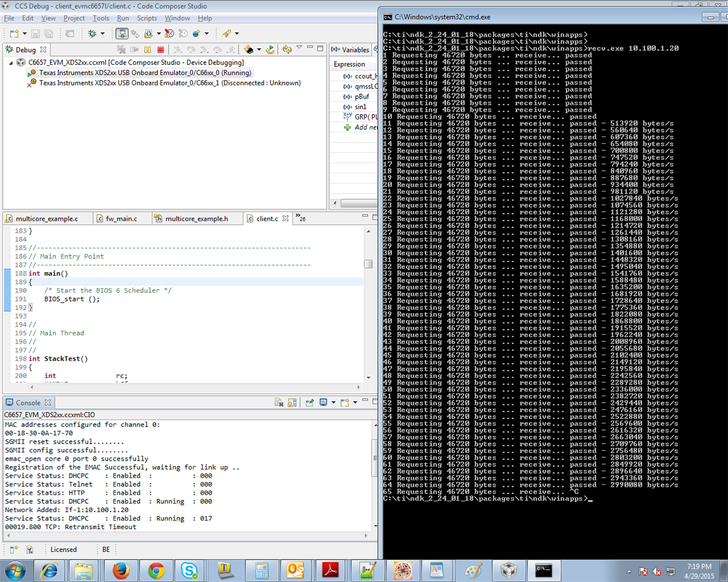Select the Variables view tab
The height and width of the screenshot is (582, 728).
(x=350, y=50)
